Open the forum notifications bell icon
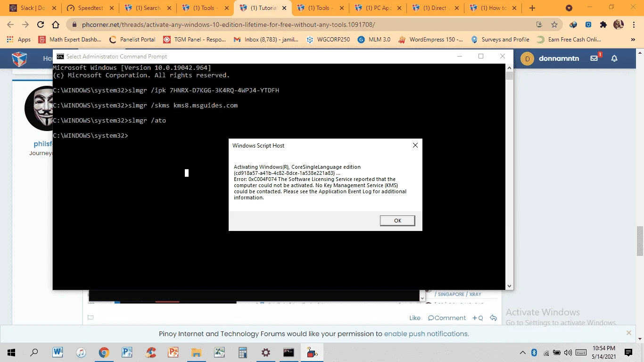 (x=614, y=58)
